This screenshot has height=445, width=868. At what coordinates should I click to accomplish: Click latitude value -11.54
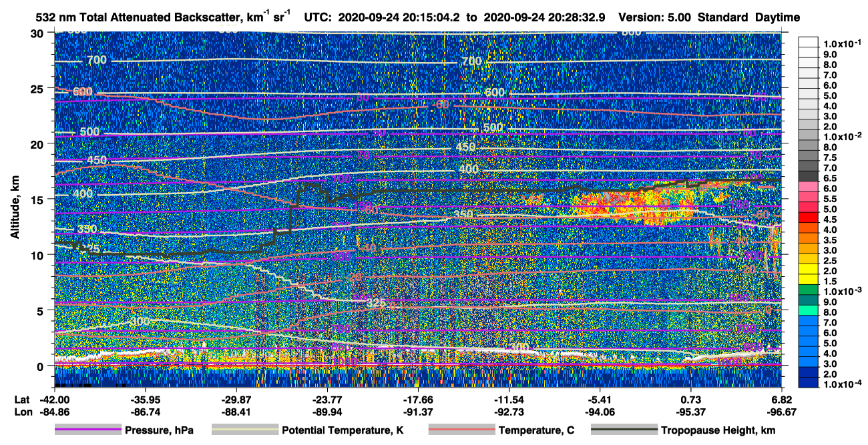click(x=509, y=400)
